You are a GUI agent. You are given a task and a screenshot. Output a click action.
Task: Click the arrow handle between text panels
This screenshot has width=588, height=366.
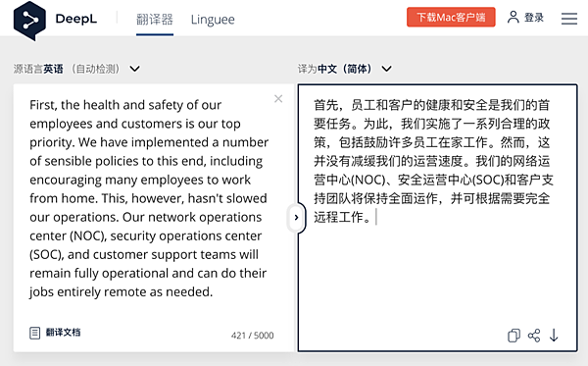click(x=296, y=218)
